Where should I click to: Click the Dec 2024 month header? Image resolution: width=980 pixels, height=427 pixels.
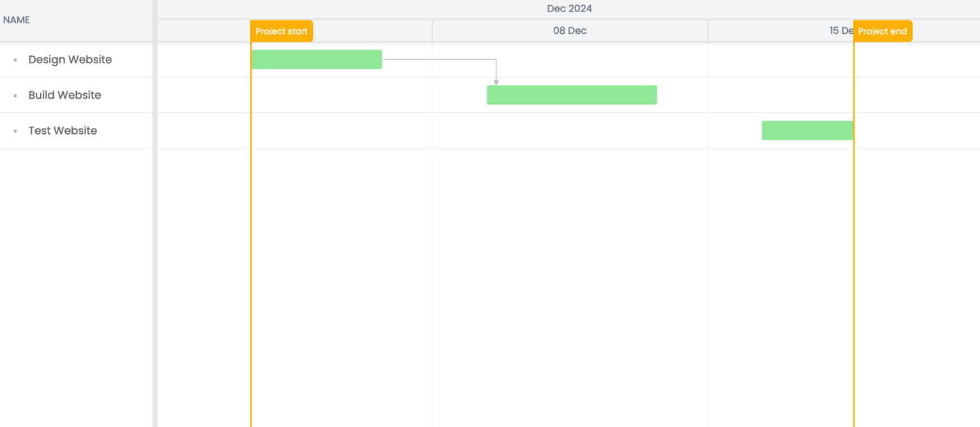click(x=570, y=8)
